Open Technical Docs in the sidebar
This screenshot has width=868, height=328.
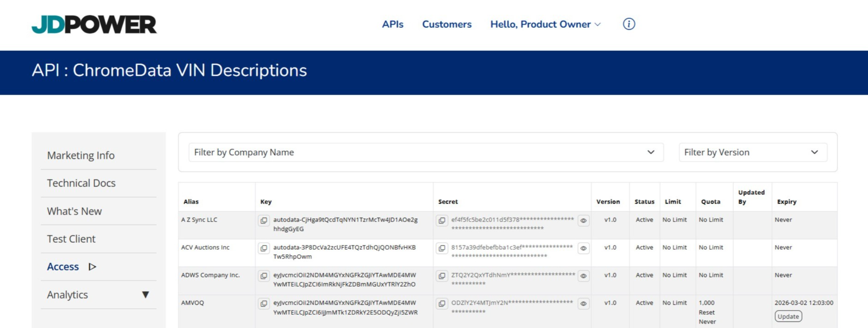[x=81, y=183]
